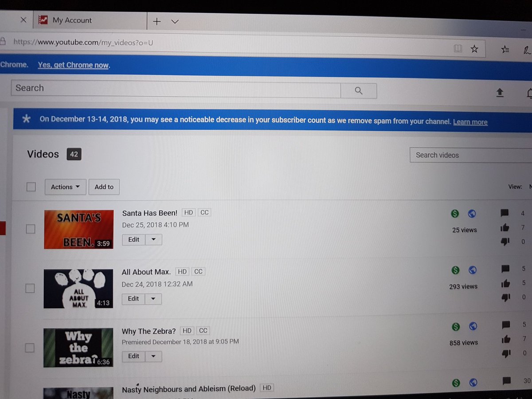Focus the Search videos field

click(x=471, y=155)
